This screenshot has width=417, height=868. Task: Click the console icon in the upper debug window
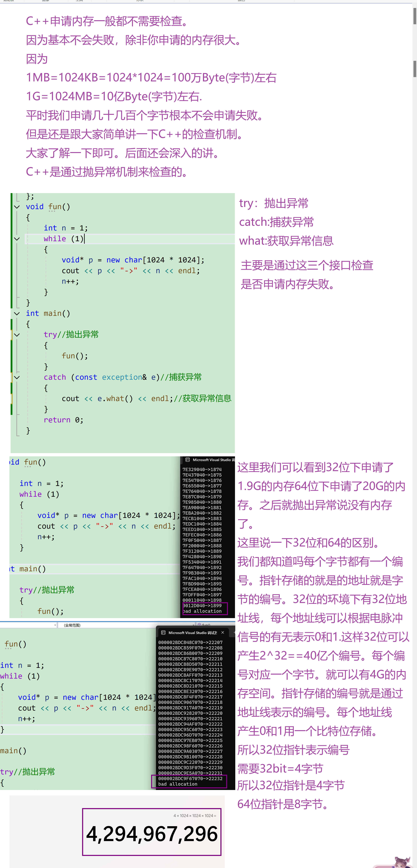tap(188, 460)
